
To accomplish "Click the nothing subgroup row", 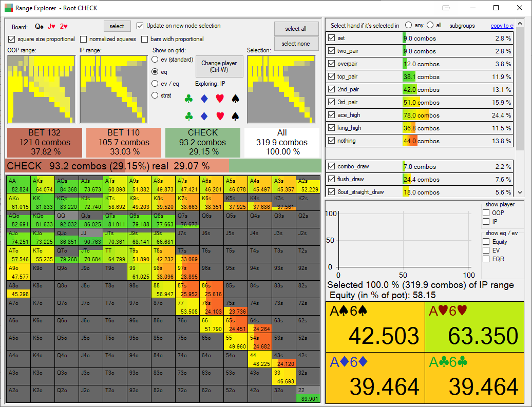I will pyautogui.click(x=420, y=141).
